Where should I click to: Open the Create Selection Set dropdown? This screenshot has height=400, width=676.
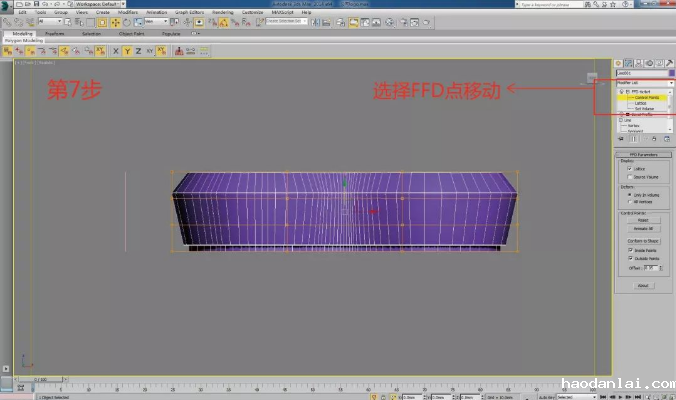[x=287, y=21]
